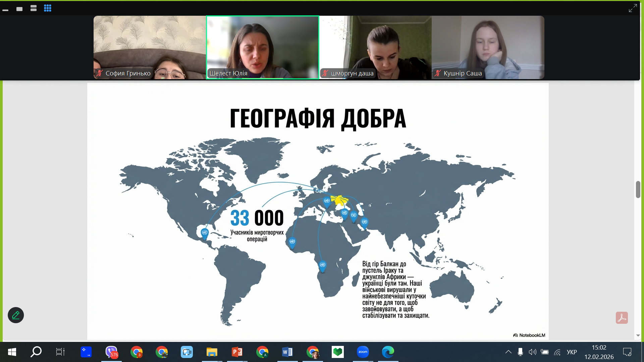
Task: Open Zoom from the taskbar
Action: point(363,352)
